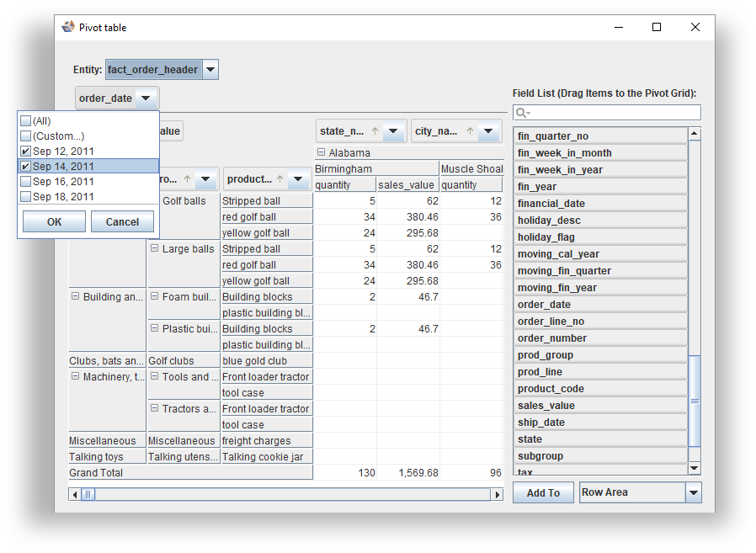
Task: Click the search magnifier icon in Field List
Action: pos(523,113)
